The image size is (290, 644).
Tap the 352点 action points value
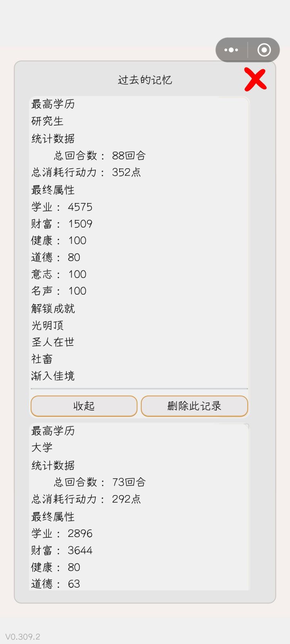pos(126,172)
